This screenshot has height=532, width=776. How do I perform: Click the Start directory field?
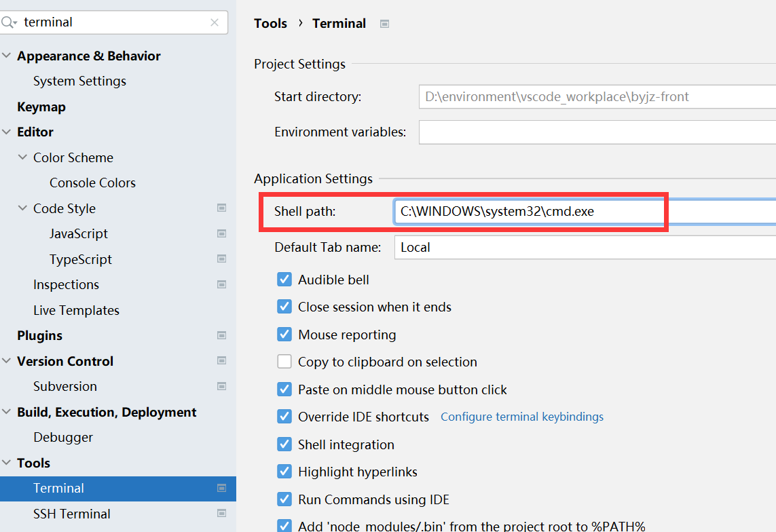[597, 97]
